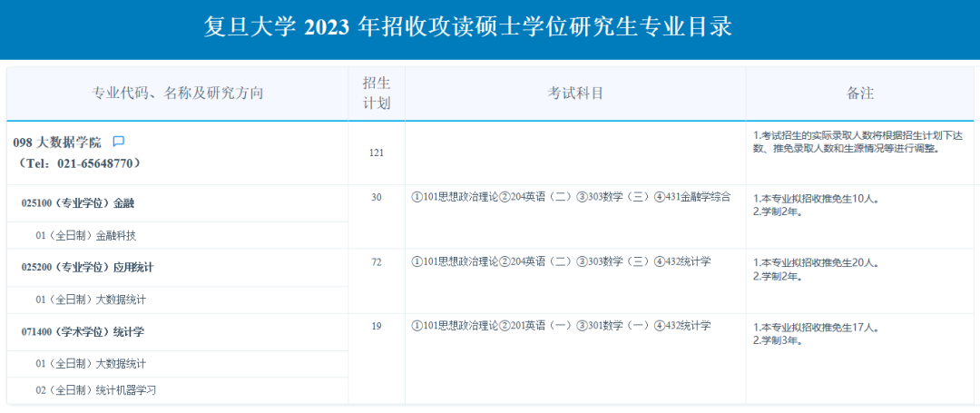980x413 pixels.
Task: Click the remark mentioning 推免生17人
Action: point(816,327)
